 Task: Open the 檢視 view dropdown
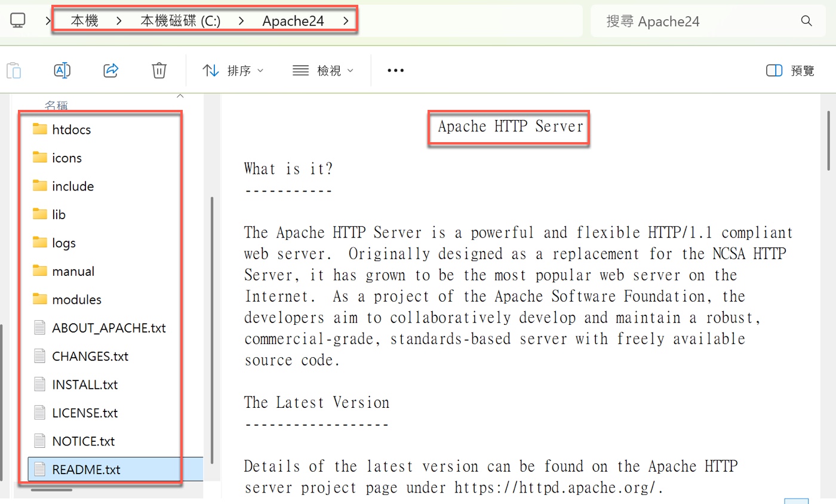[x=323, y=70]
